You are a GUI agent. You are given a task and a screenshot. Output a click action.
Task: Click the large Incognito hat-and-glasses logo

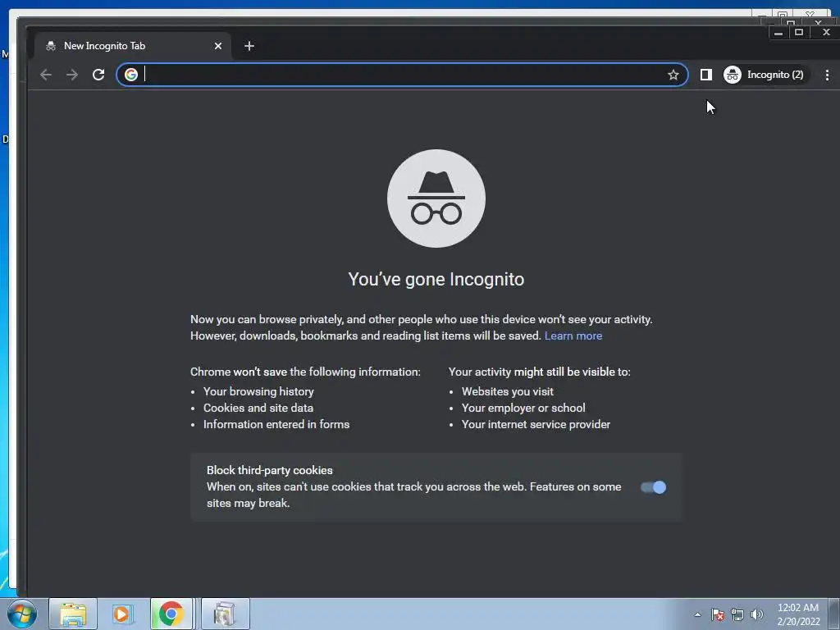click(x=436, y=199)
